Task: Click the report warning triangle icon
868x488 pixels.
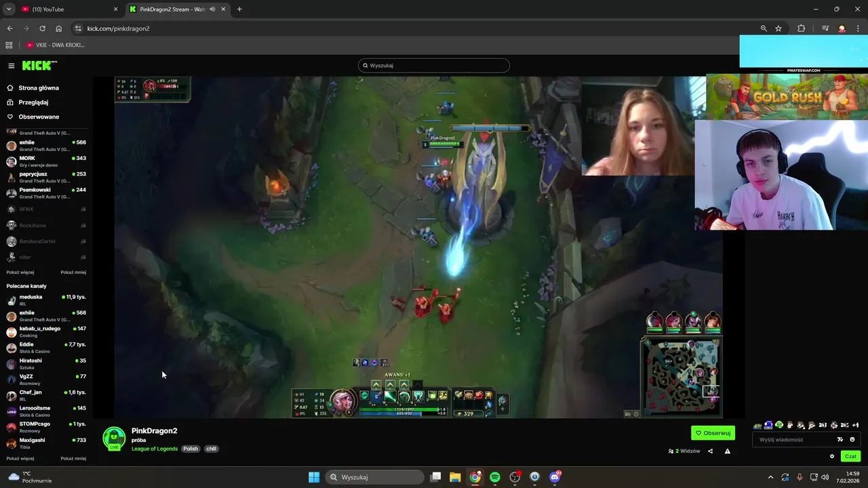Action: [728, 451]
